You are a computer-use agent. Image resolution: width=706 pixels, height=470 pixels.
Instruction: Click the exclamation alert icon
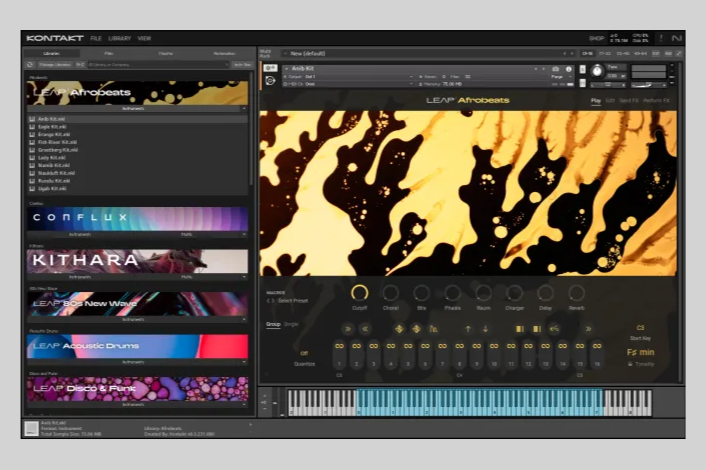coord(661,38)
